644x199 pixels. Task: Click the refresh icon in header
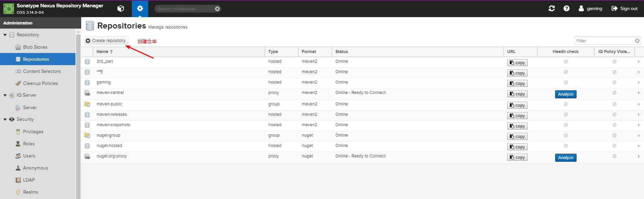(551, 9)
